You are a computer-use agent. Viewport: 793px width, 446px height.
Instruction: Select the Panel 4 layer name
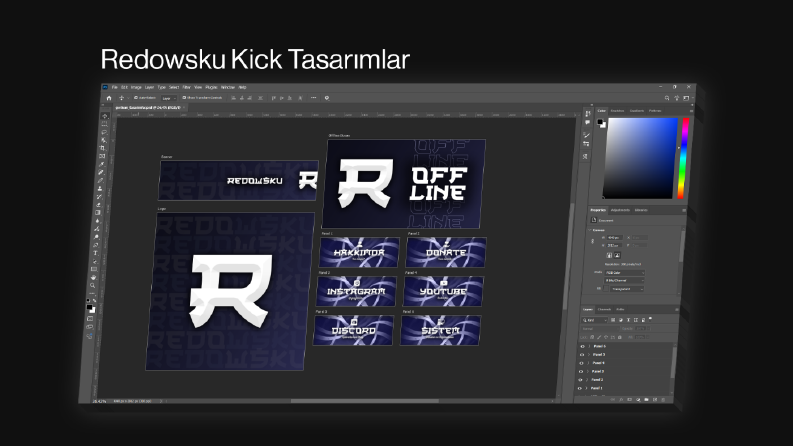click(x=598, y=363)
